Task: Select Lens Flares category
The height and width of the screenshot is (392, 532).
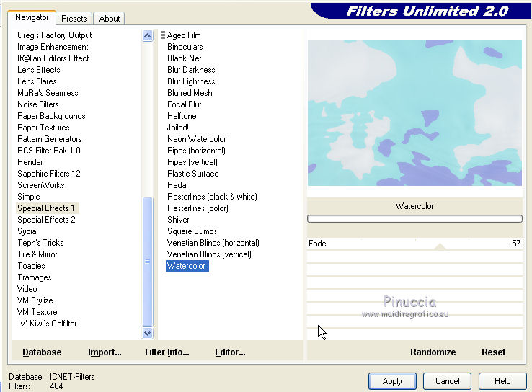Action: point(37,81)
